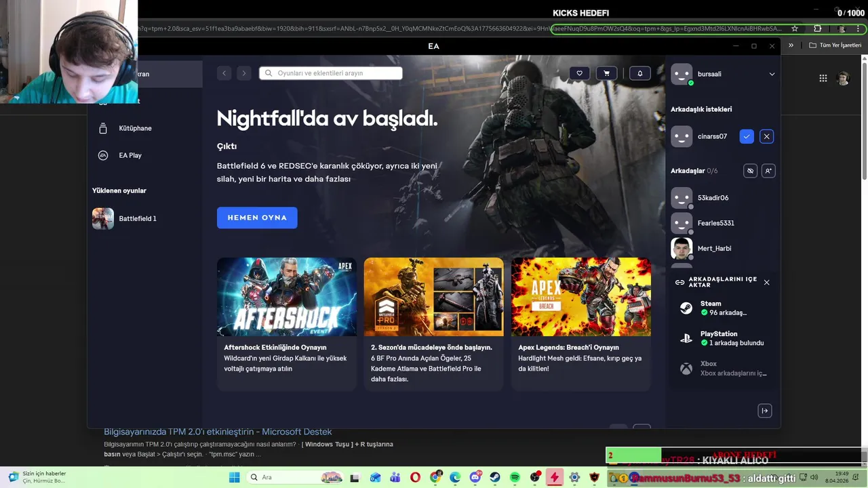This screenshot has width=868, height=488.
Task: Go back with the EA back arrow
Action: click(x=224, y=73)
